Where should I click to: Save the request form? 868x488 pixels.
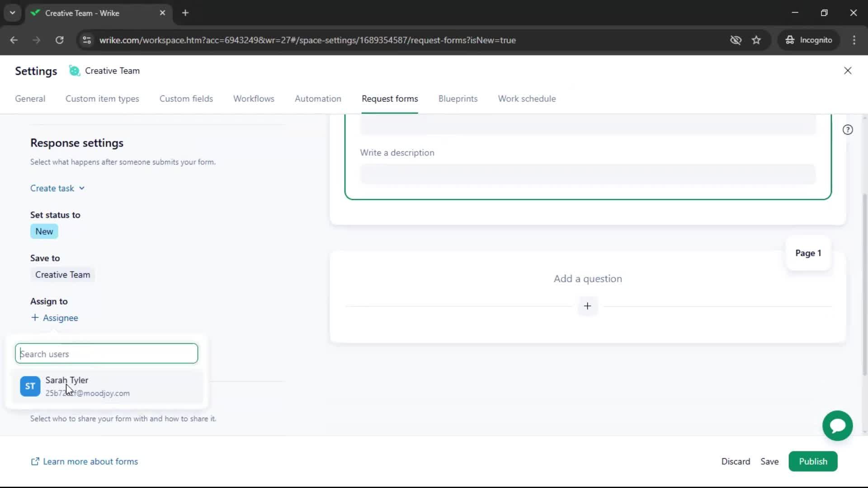click(x=769, y=461)
